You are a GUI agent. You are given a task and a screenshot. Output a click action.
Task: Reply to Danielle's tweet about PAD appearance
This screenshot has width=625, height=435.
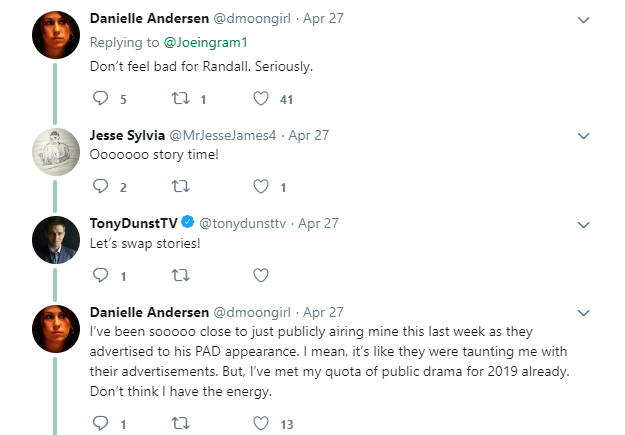(x=98, y=423)
